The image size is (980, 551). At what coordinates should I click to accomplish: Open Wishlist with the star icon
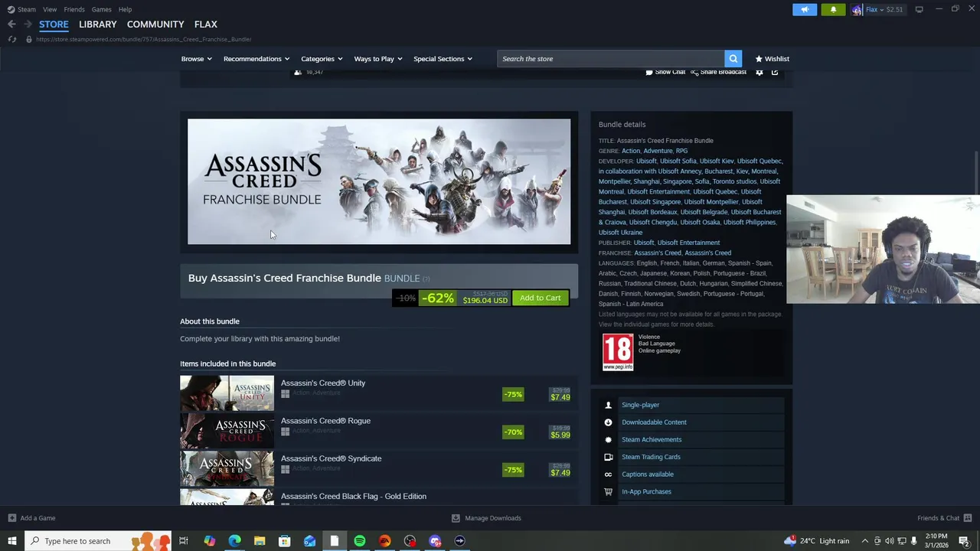point(772,59)
